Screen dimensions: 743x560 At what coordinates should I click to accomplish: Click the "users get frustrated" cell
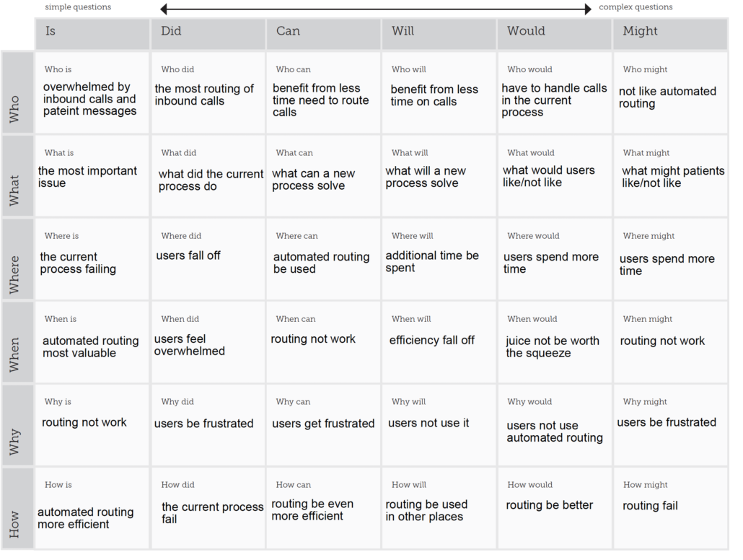pyautogui.click(x=323, y=424)
